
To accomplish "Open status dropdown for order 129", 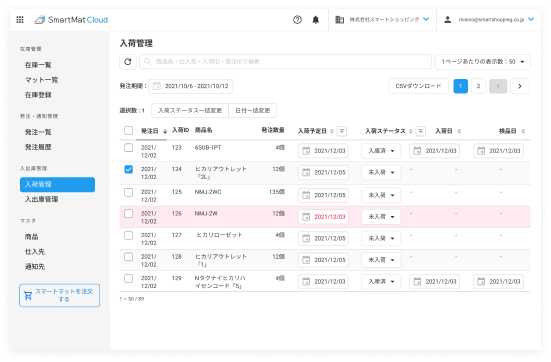I will (x=381, y=282).
